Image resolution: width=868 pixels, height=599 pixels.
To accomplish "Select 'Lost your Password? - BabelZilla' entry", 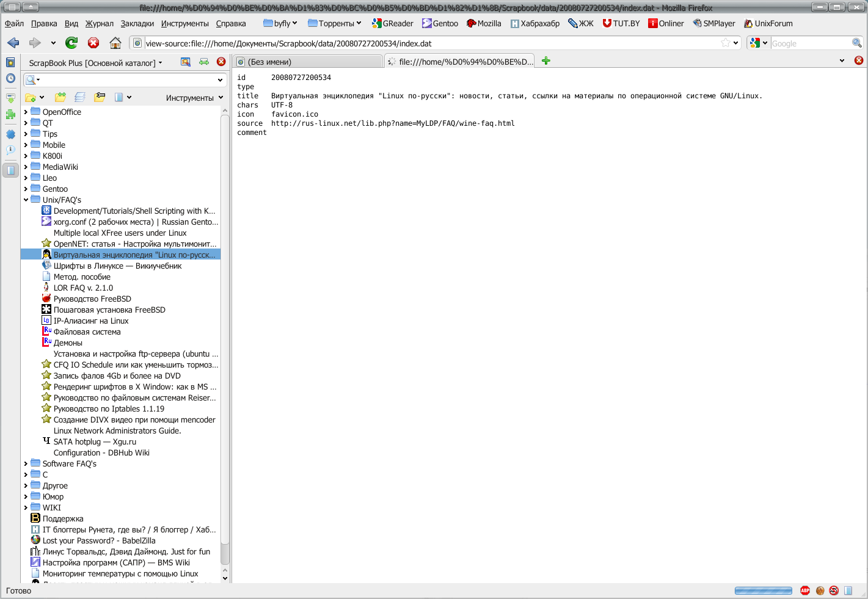I will tap(99, 540).
